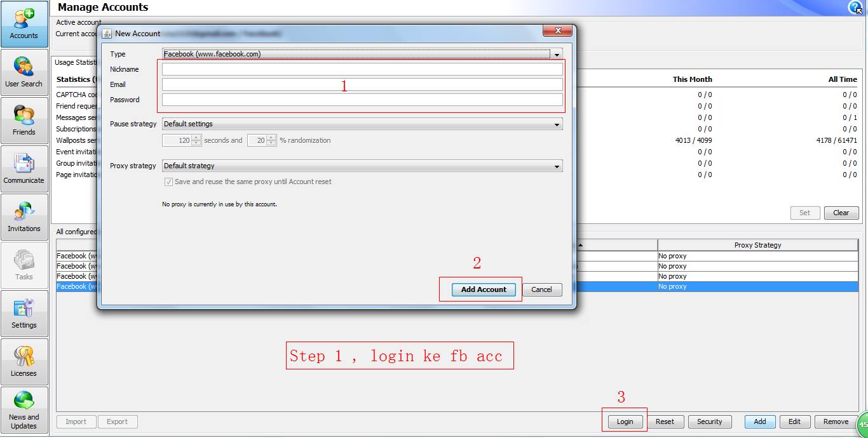
Task: Click the This Month column header
Action: 692,79
